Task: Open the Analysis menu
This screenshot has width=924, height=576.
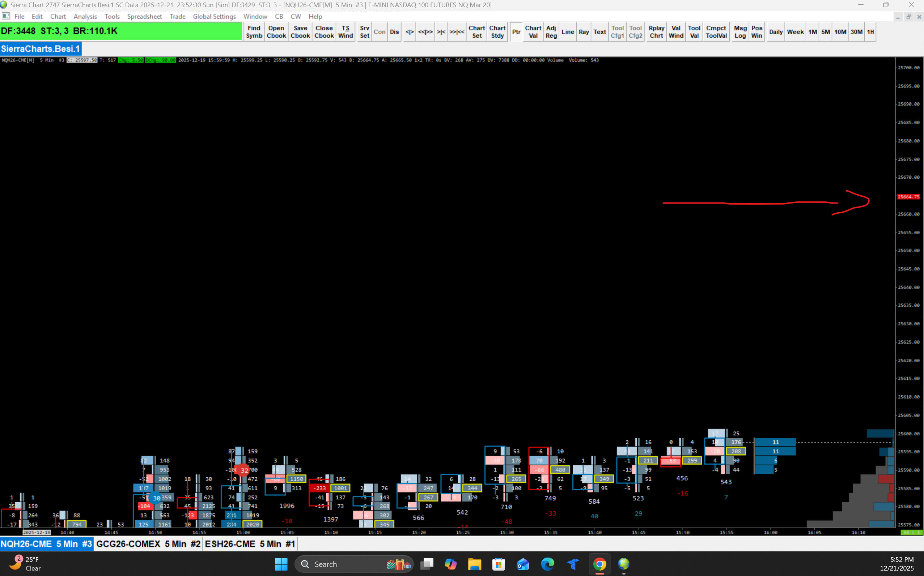Action: point(85,17)
